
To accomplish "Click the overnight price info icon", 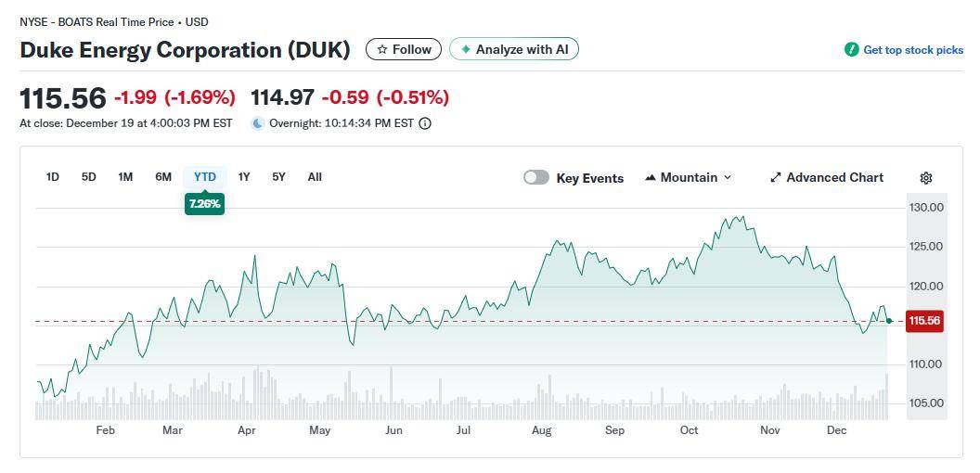I will (x=425, y=123).
